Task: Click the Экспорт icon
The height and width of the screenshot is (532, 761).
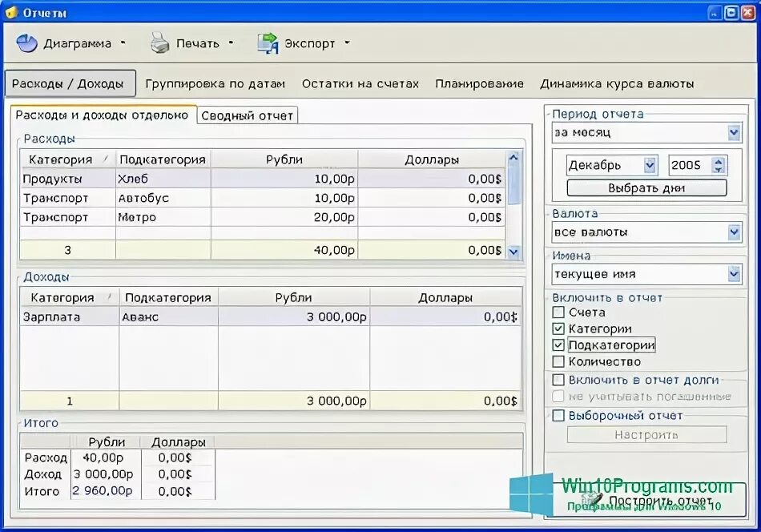Action: click(x=268, y=42)
